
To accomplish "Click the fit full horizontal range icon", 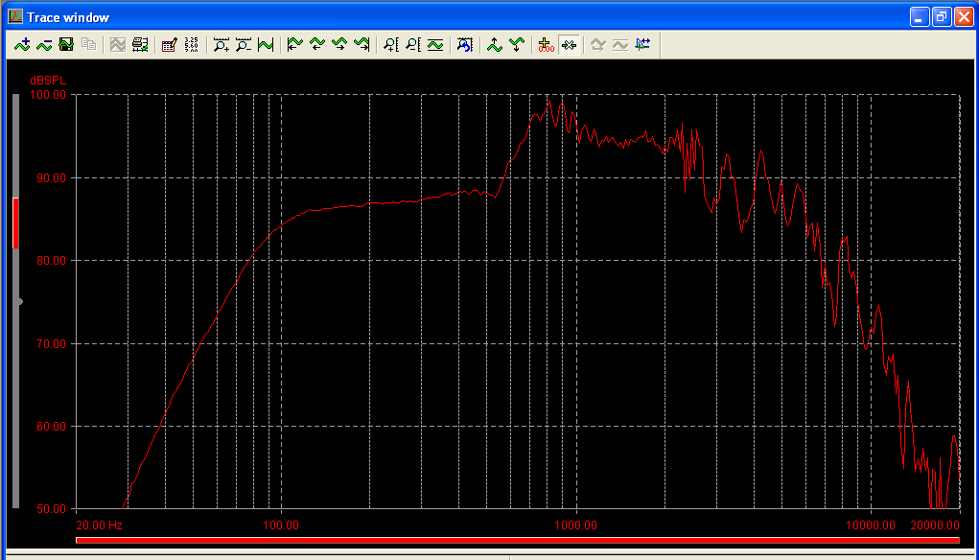I will click(266, 45).
